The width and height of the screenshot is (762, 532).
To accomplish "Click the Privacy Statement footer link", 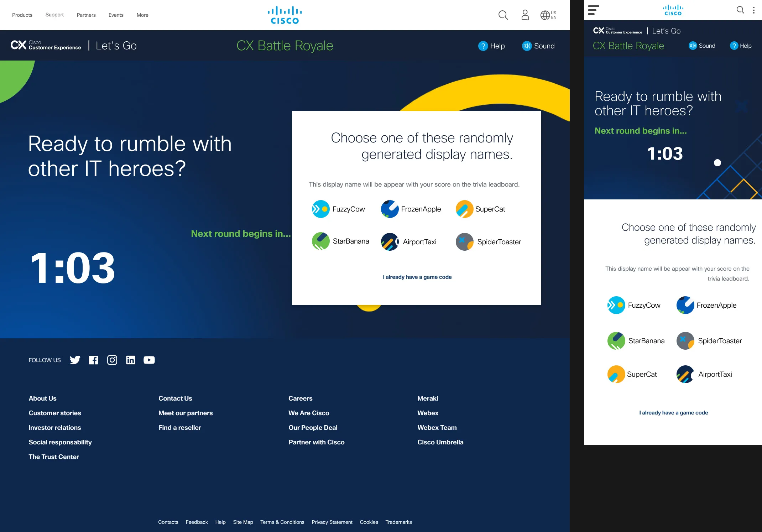I will click(332, 522).
